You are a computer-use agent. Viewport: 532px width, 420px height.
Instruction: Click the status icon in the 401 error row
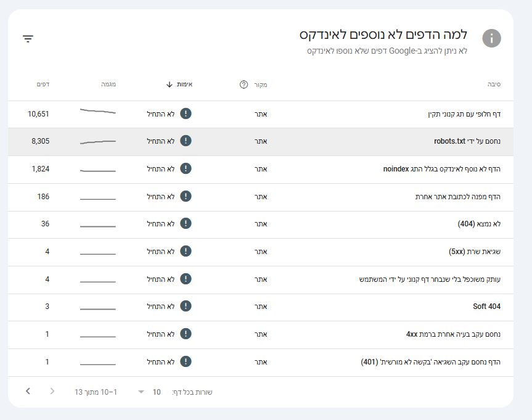(186, 361)
